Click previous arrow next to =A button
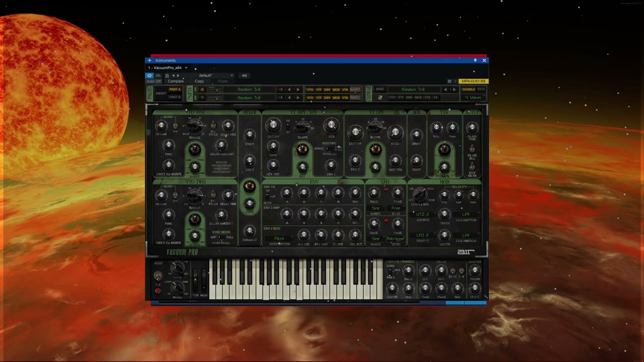 (289, 98)
